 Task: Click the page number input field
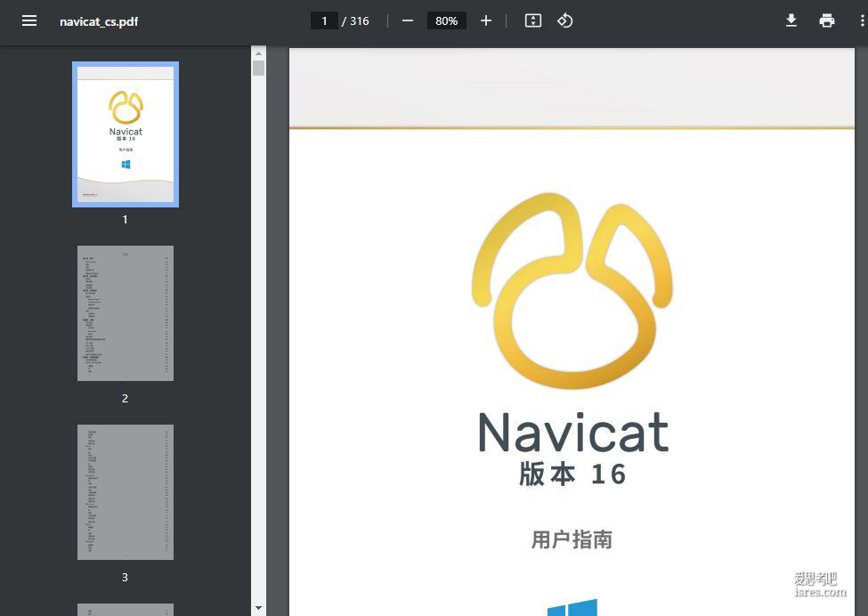[324, 21]
